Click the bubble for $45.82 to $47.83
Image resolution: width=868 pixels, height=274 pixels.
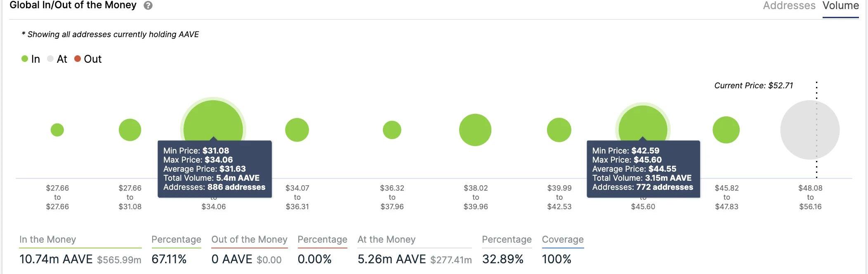[726, 130]
